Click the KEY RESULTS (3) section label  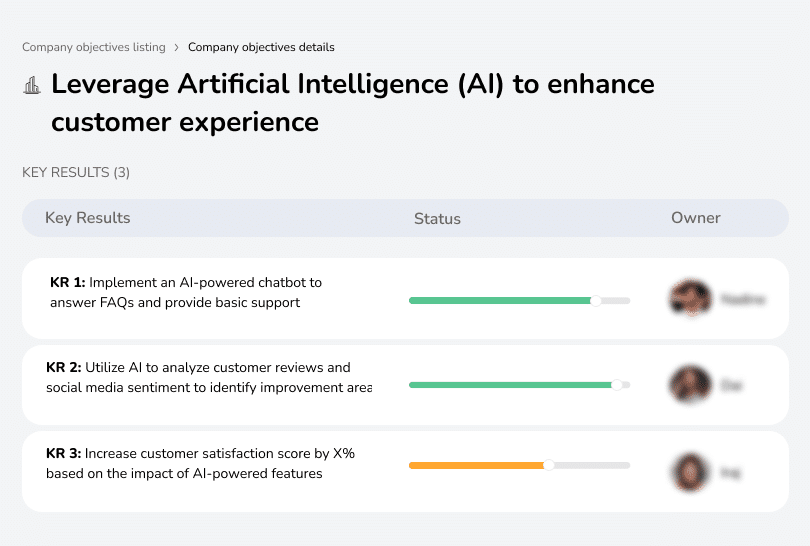point(76,173)
